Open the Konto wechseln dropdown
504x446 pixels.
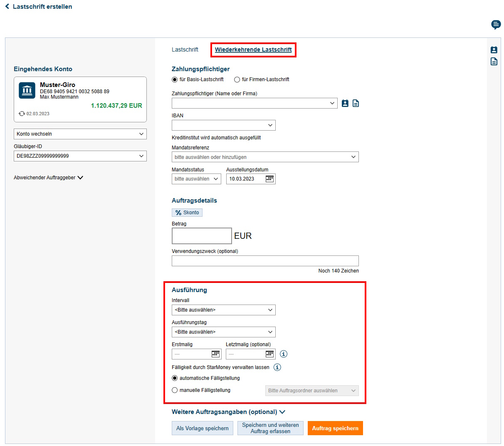pyautogui.click(x=80, y=134)
